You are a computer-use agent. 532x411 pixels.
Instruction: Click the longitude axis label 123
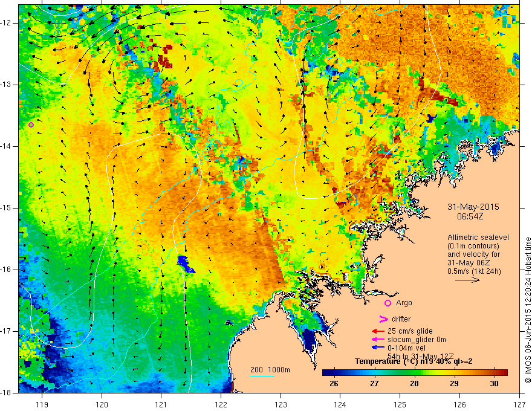coord(281,404)
